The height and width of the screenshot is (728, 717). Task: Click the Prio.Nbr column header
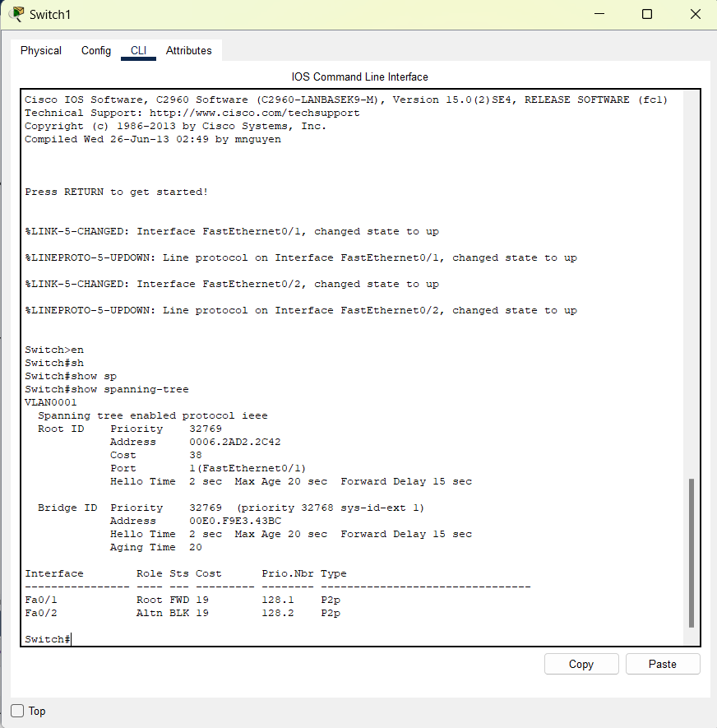288,573
